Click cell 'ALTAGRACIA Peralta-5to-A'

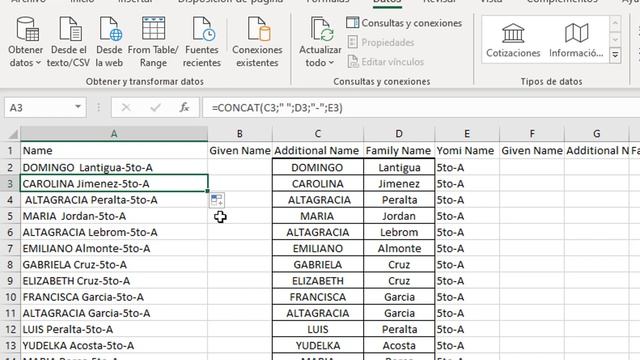coord(114,200)
